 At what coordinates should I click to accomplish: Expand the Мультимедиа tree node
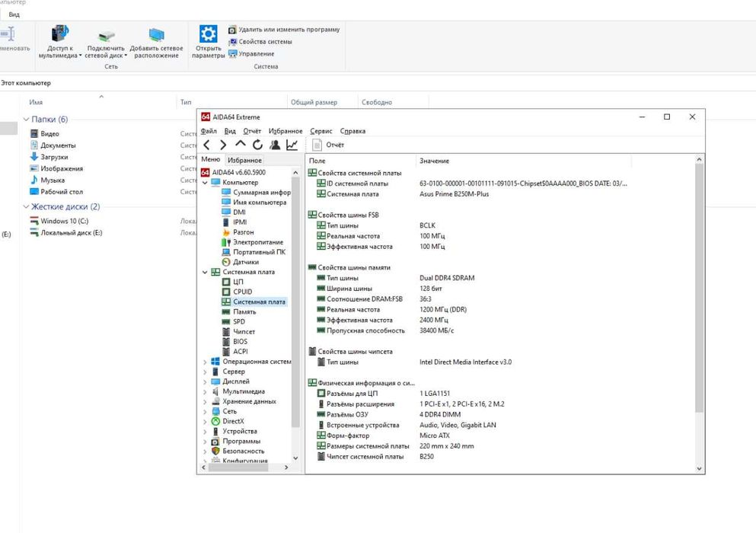(205, 391)
